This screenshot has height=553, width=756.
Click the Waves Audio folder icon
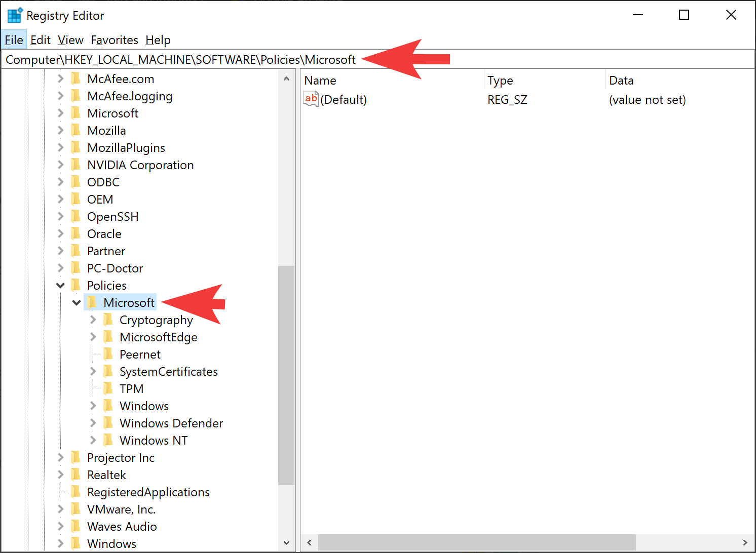click(75, 526)
